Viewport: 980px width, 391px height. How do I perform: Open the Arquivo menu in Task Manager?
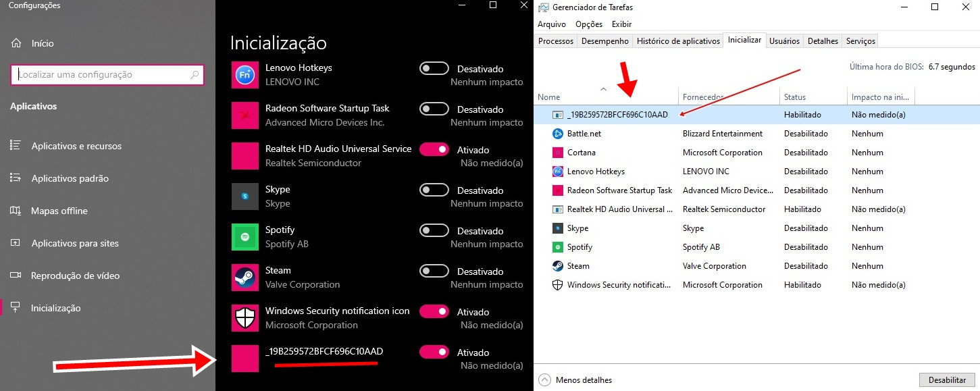552,24
